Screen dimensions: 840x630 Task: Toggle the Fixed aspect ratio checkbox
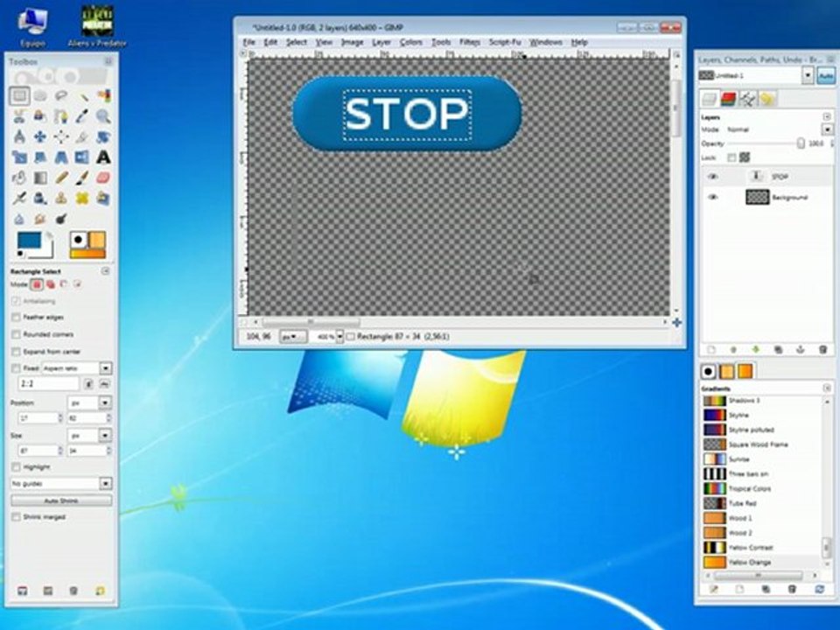pyautogui.click(x=16, y=368)
